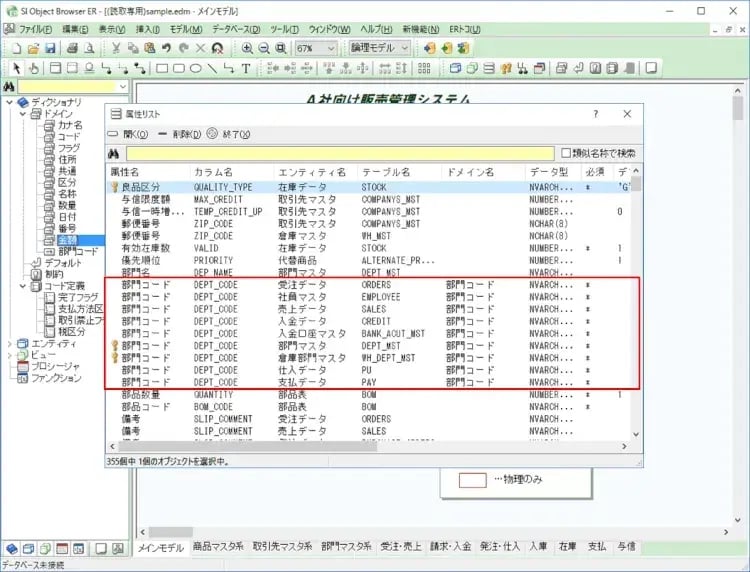Collapse the ドメイン tree node
This screenshot has width=750, height=572.
(x=22, y=114)
